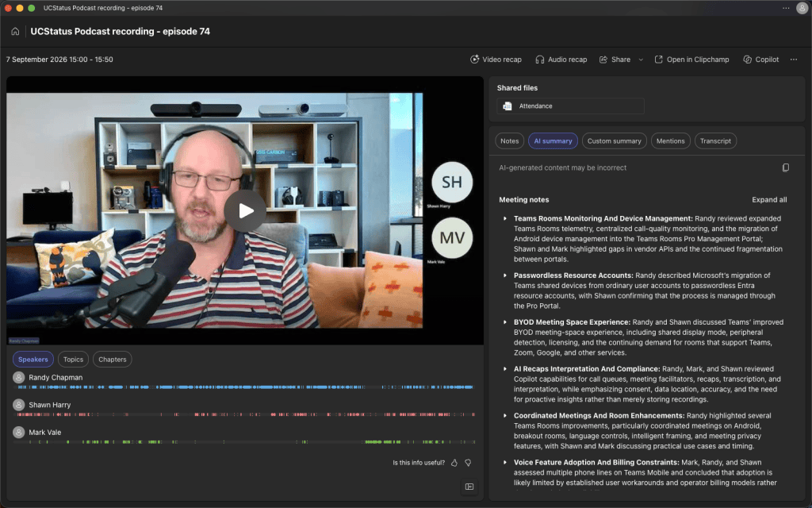Open the Share dropdown arrow
The width and height of the screenshot is (812, 508).
click(641, 60)
